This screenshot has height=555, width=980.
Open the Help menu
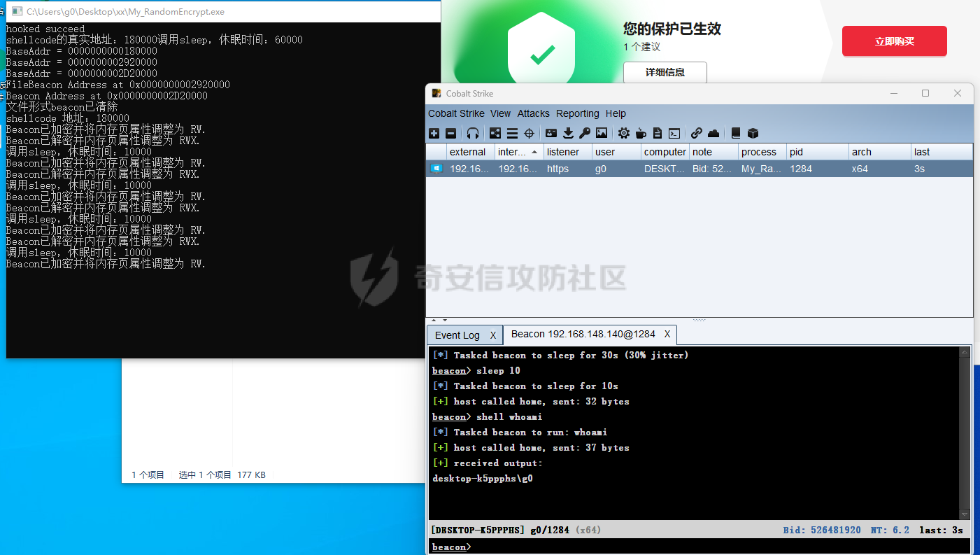pos(616,113)
